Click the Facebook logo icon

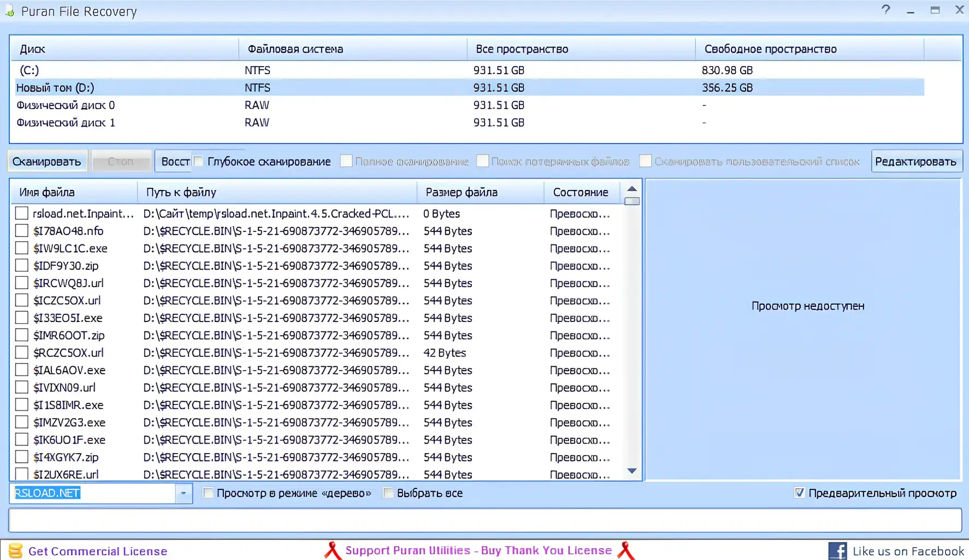click(x=837, y=551)
